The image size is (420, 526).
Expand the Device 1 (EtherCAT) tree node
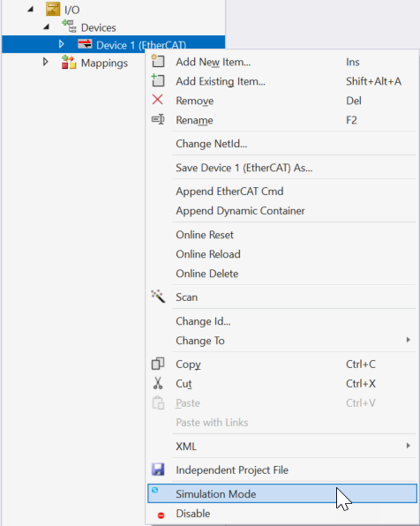[x=61, y=44]
